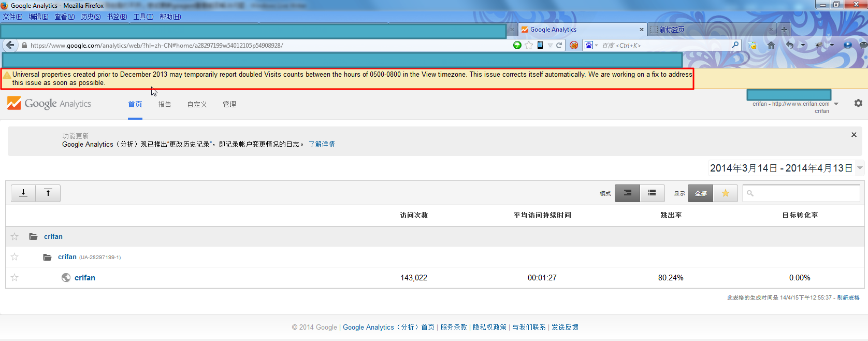Open the account switcher dropdown arrow

click(836, 104)
